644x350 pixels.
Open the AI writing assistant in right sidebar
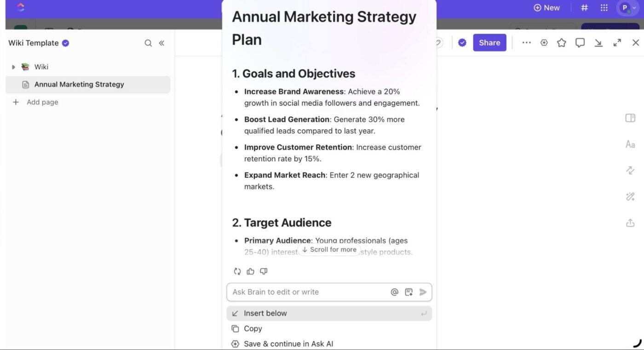[630, 196]
